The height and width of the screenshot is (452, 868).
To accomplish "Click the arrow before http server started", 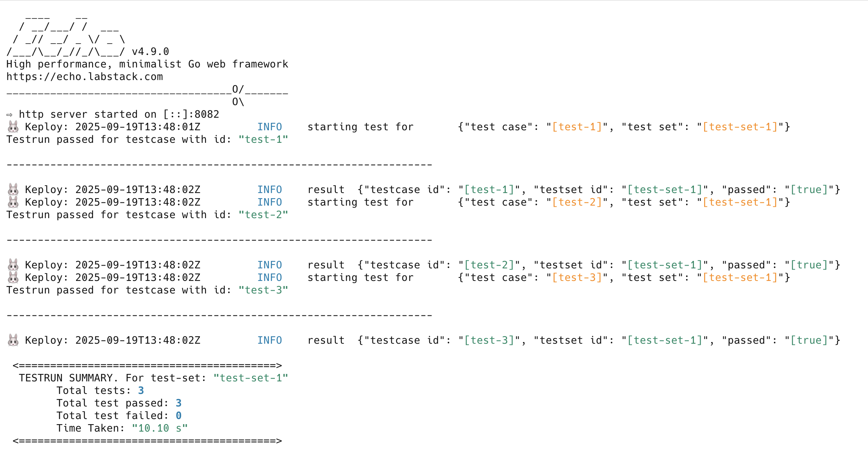I will coord(9,115).
